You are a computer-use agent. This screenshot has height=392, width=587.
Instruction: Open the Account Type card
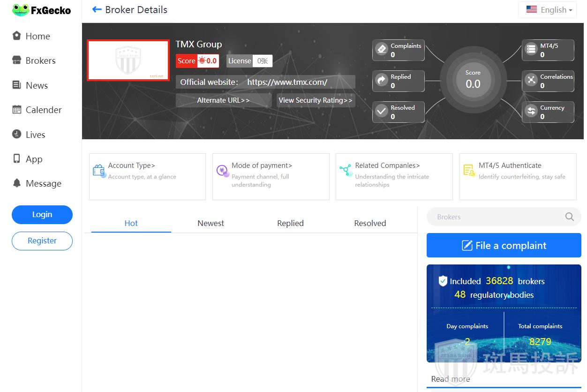click(147, 176)
